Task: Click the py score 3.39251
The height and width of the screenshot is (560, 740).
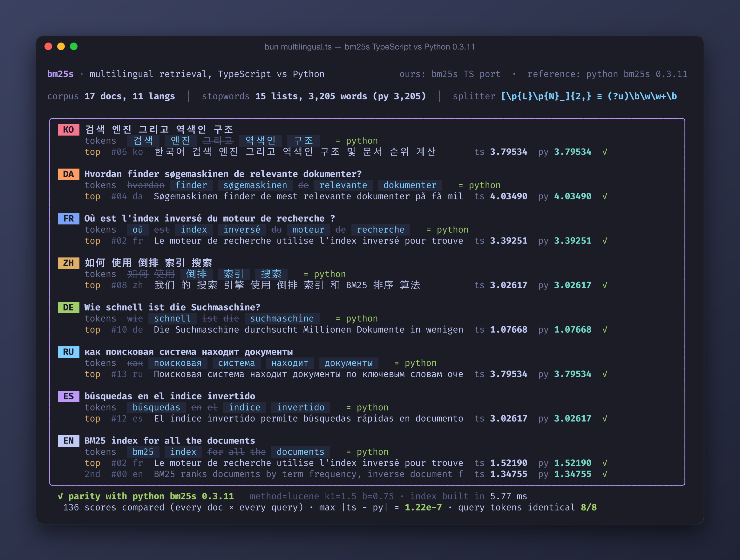Action: [573, 241]
